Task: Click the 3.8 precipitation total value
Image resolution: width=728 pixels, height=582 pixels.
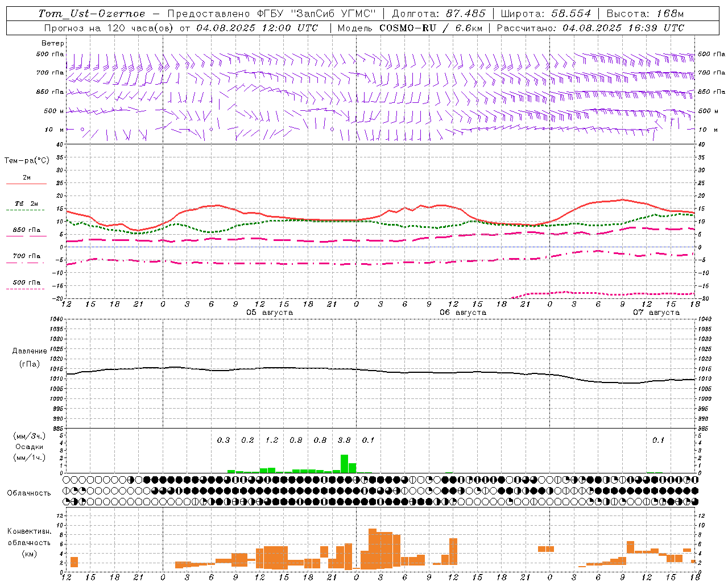Action: tap(344, 440)
